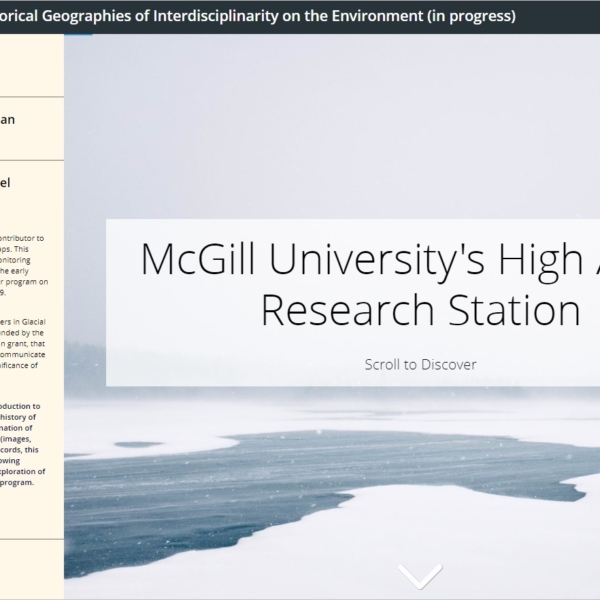Click the blue indicator line below the header

(78, 34)
